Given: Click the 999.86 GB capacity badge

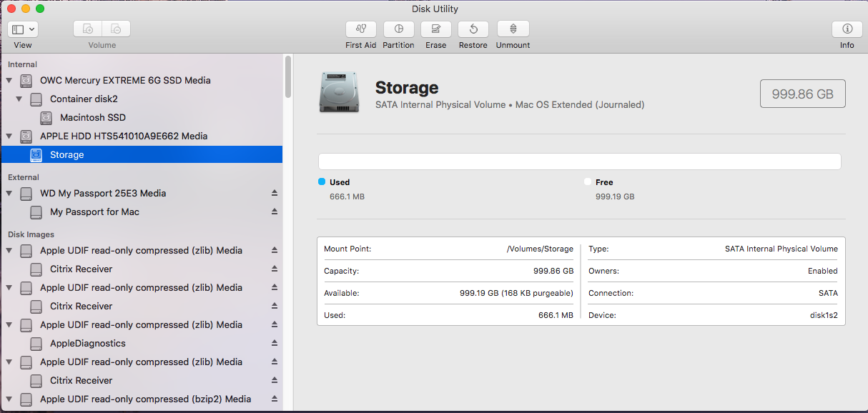Looking at the screenshot, I should pos(803,94).
